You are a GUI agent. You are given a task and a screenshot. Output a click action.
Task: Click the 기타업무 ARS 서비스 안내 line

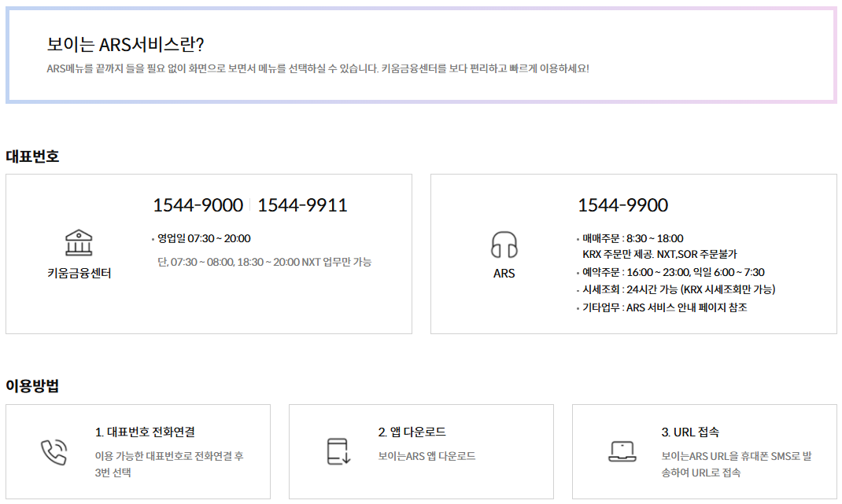[665, 307]
